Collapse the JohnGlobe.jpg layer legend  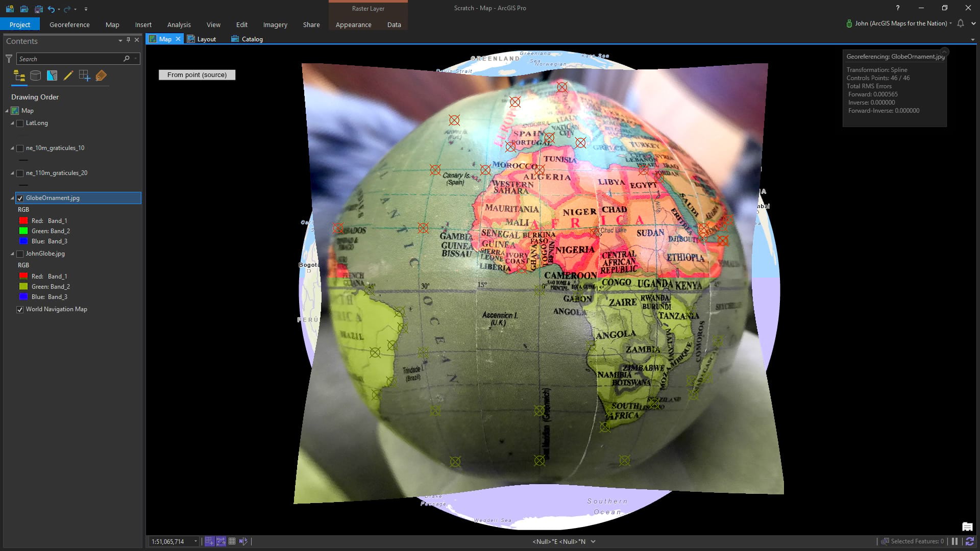12,254
